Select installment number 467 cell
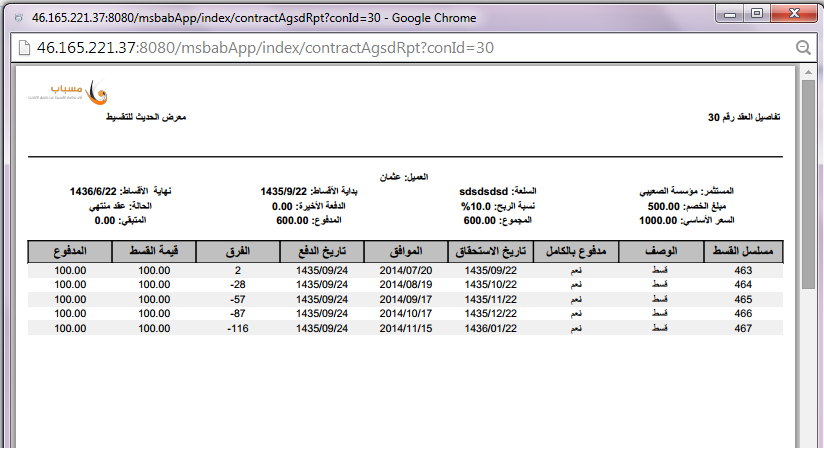 [x=743, y=328]
